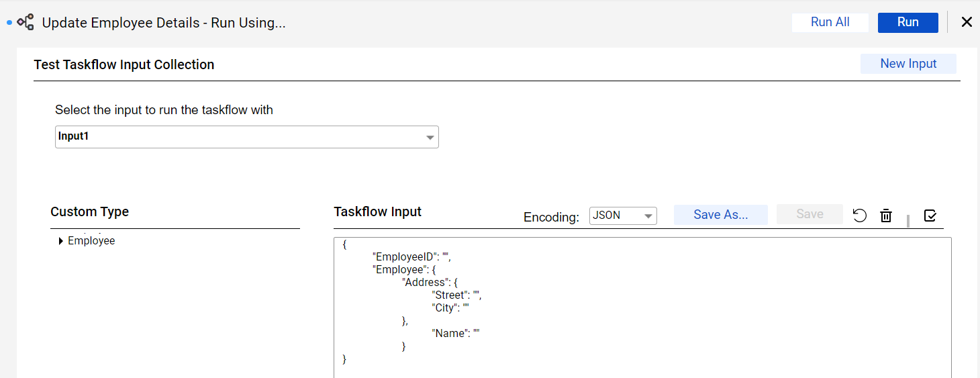Click inside the Taskflow Input text area
This screenshot has width=980, height=378.
click(x=642, y=308)
